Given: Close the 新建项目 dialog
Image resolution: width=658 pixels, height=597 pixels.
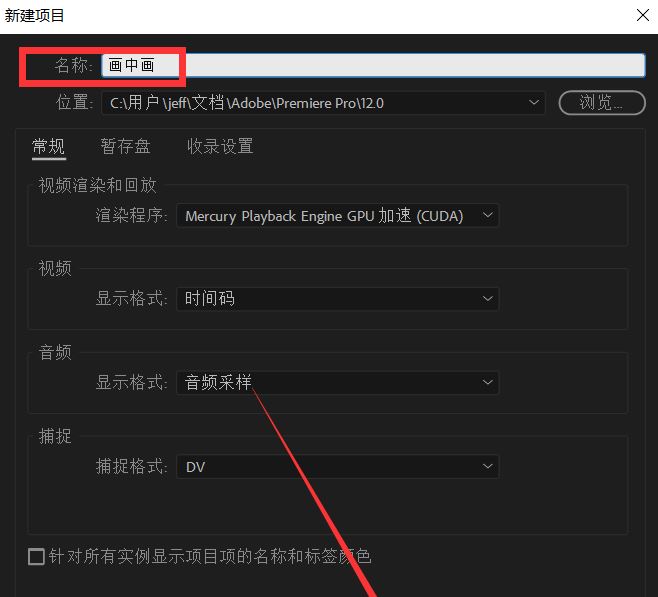Looking at the screenshot, I should [642, 16].
